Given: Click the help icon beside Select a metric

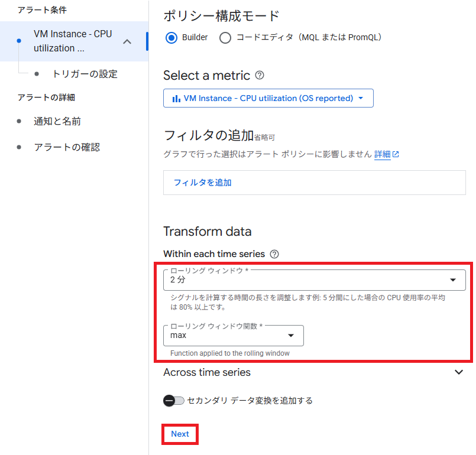Looking at the screenshot, I should pyautogui.click(x=259, y=76).
